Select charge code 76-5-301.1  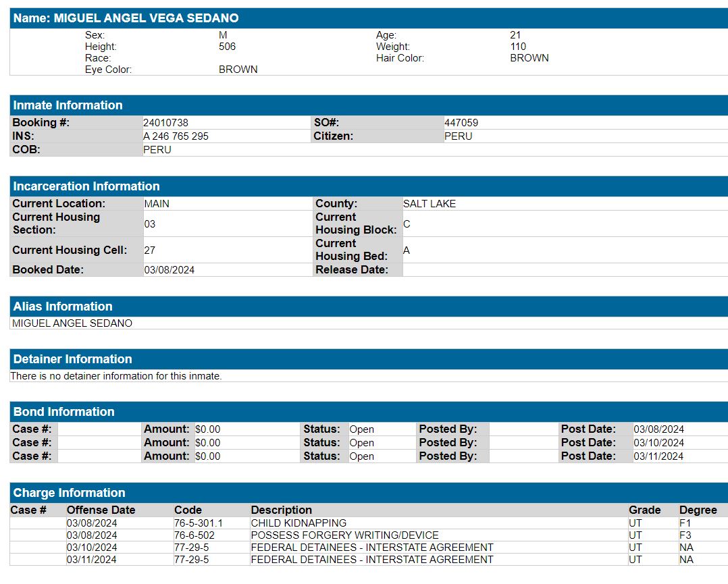tap(199, 523)
